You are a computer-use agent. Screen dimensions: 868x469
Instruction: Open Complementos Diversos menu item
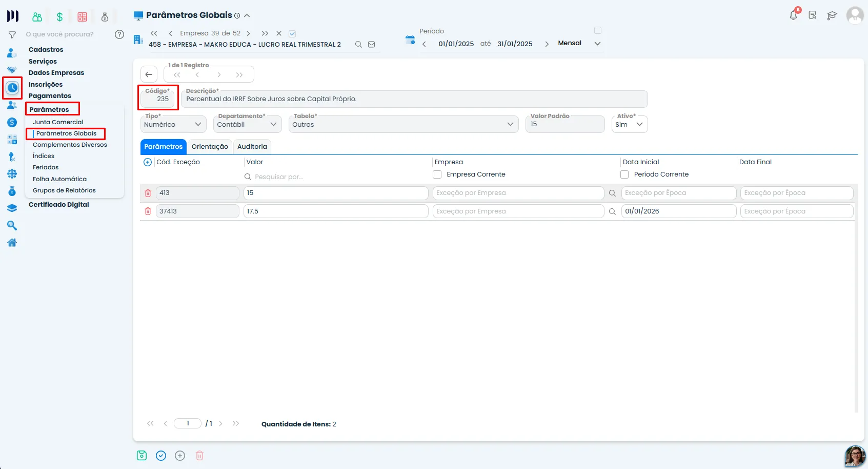coord(70,145)
